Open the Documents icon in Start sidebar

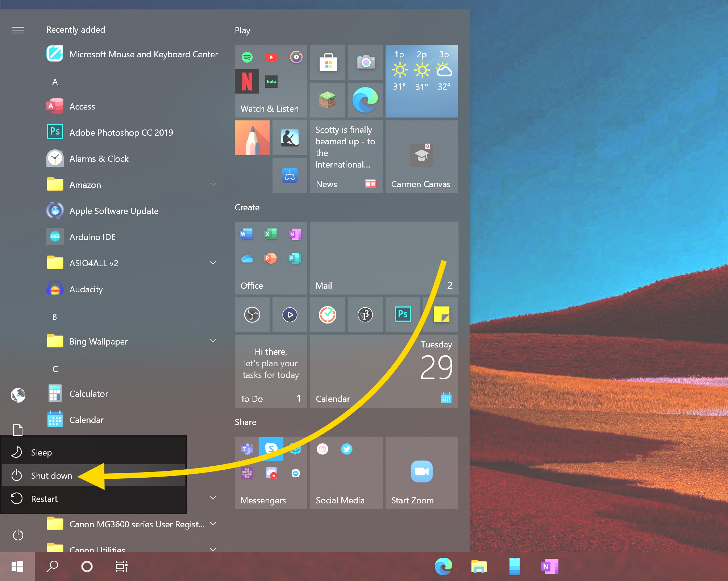tap(18, 430)
